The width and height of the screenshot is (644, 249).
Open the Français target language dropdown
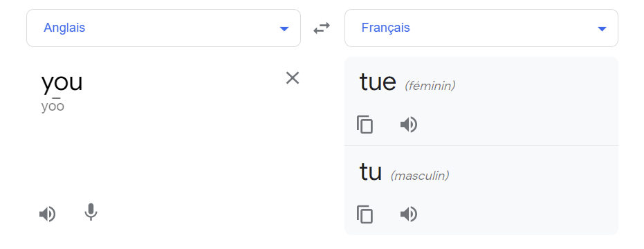481,28
